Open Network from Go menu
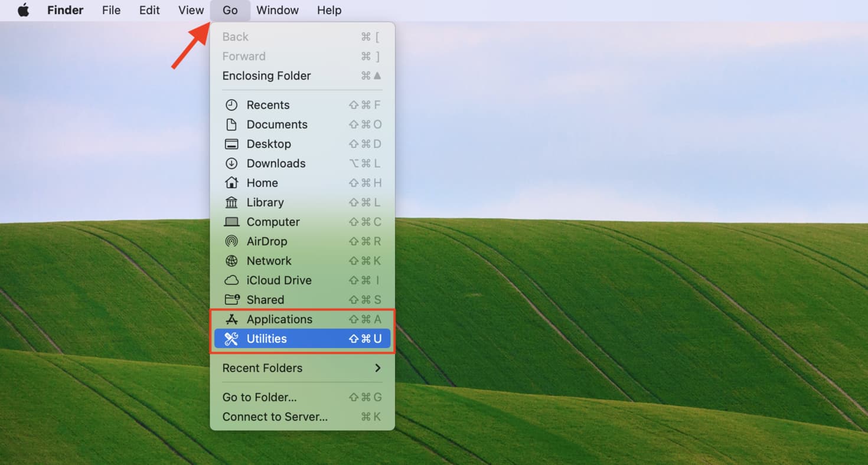This screenshot has height=465, width=868. [302, 261]
